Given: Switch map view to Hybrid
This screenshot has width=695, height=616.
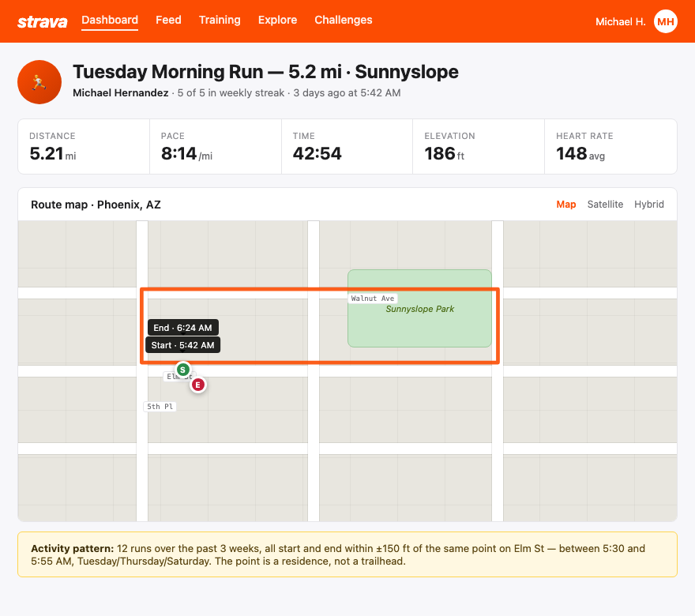Looking at the screenshot, I should click(x=649, y=204).
